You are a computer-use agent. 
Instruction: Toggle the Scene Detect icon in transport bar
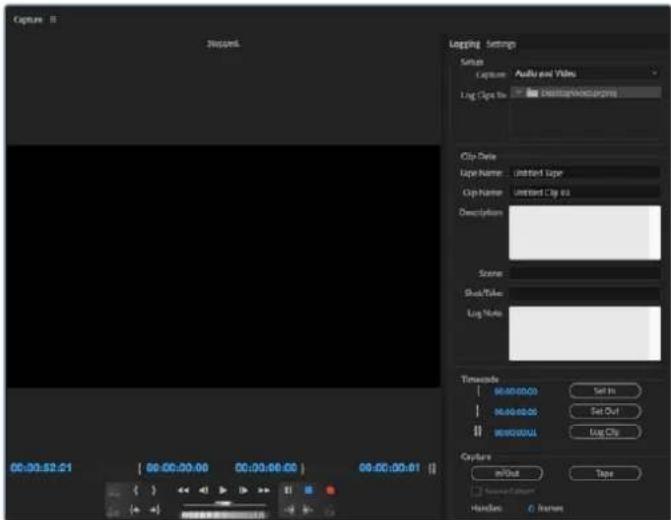[x=329, y=510]
